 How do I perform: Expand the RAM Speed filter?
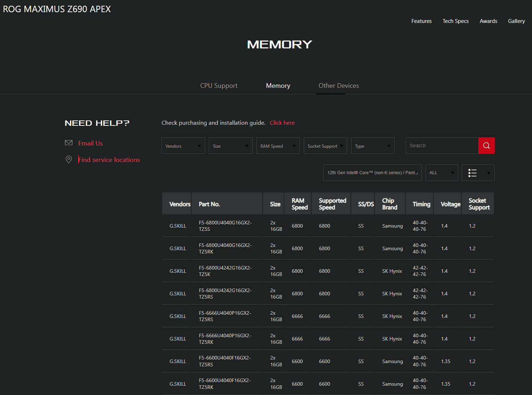click(x=278, y=146)
